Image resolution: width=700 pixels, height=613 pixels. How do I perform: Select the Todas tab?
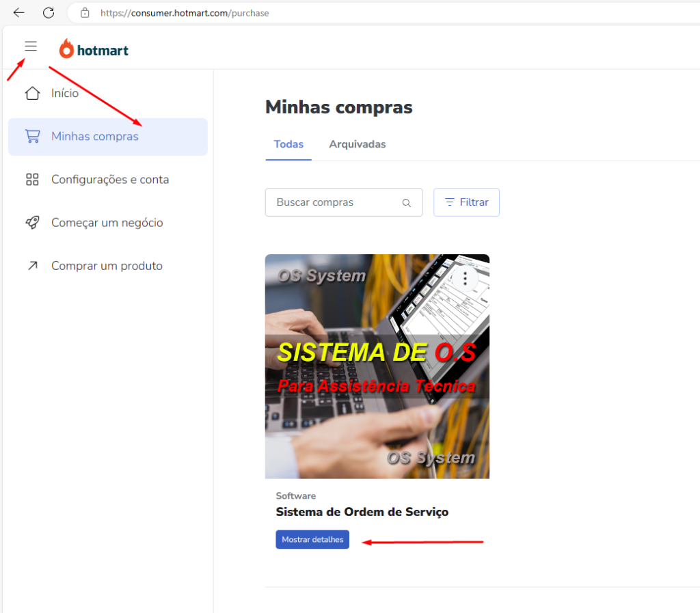(288, 144)
